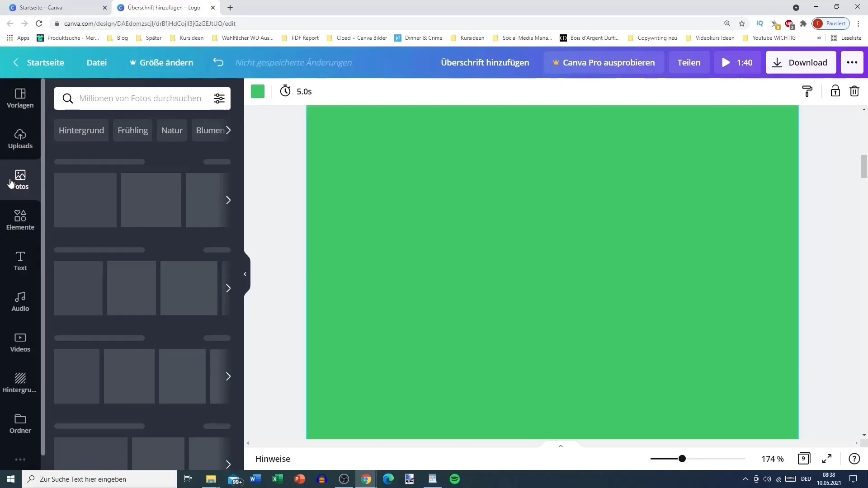Open the Elemente panel in sidebar

pos(20,219)
